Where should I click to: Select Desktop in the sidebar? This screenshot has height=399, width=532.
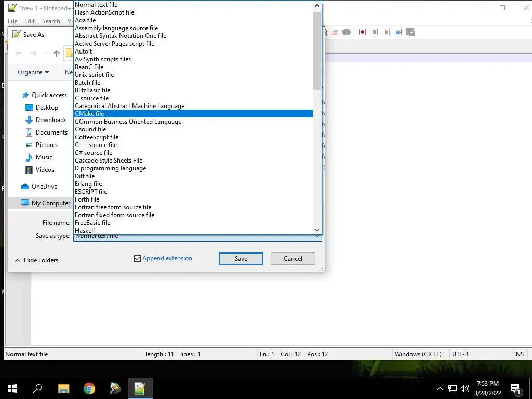point(42,108)
